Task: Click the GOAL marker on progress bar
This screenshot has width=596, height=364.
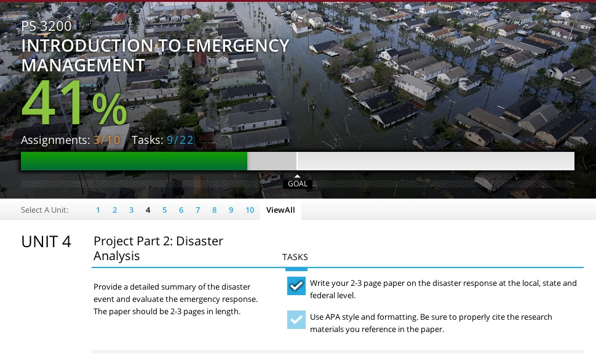Action: point(297,183)
